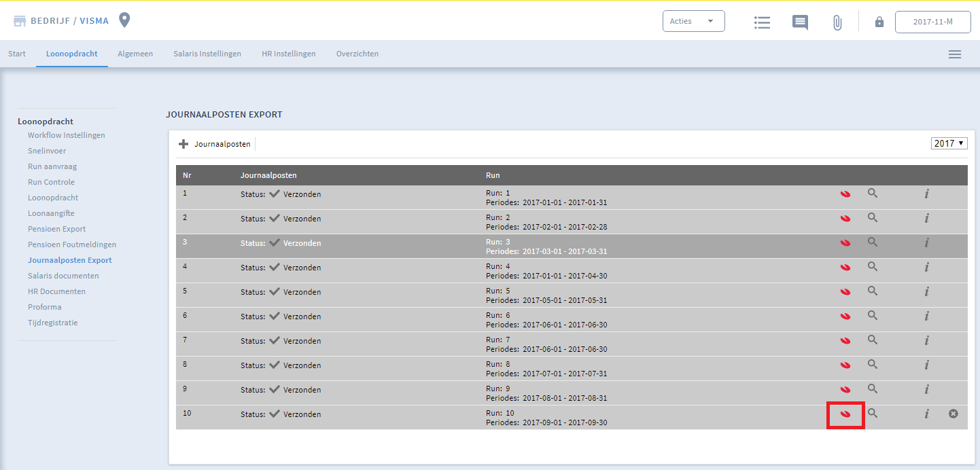The width and height of the screenshot is (980, 470).
Task: Click the magnifier icon for run 6
Action: click(x=873, y=316)
